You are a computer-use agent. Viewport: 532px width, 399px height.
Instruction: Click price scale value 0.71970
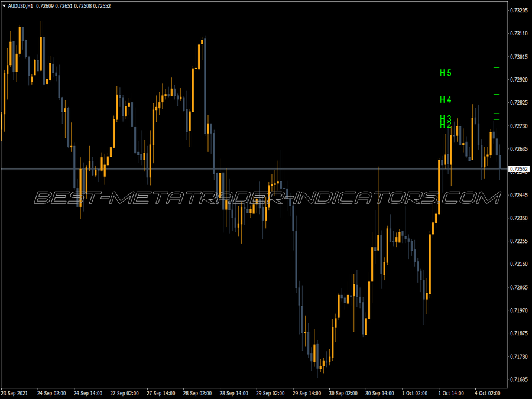(519, 310)
